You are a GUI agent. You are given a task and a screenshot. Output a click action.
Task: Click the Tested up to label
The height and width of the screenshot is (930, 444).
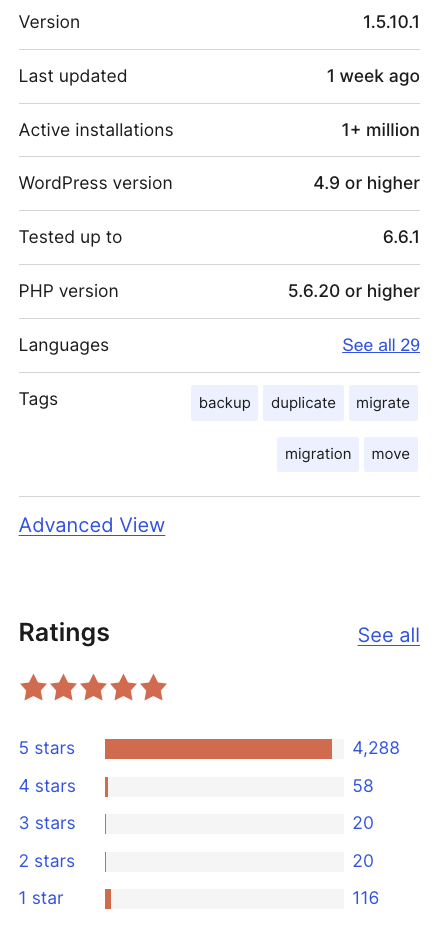71,237
